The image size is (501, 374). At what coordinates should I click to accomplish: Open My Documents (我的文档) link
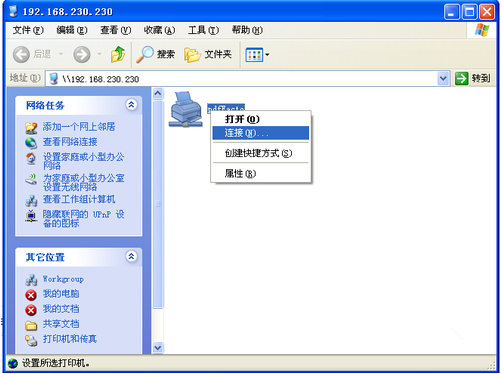tap(61, 309)
